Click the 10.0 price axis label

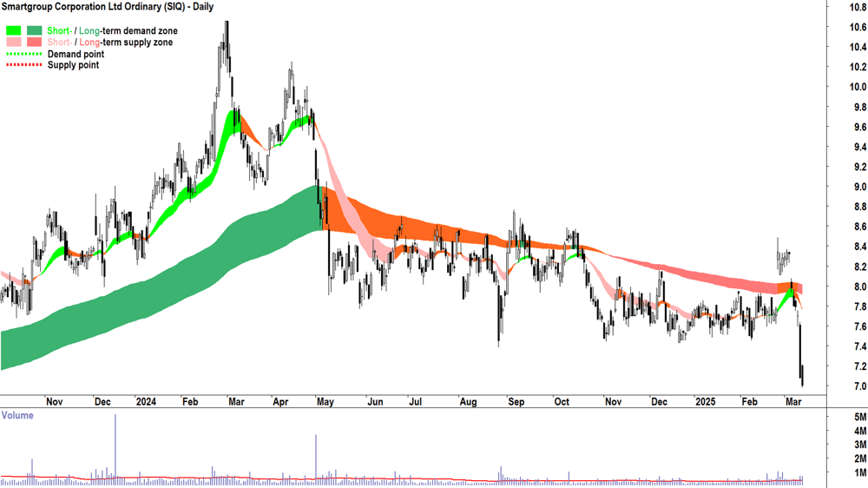[858, 87]
